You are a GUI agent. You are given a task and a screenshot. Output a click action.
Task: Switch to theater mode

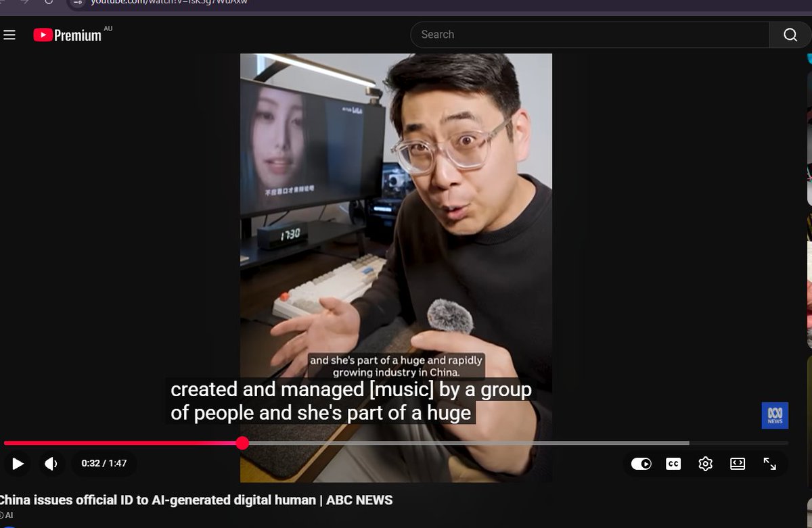pyautogui.click(x=738, y=464)
